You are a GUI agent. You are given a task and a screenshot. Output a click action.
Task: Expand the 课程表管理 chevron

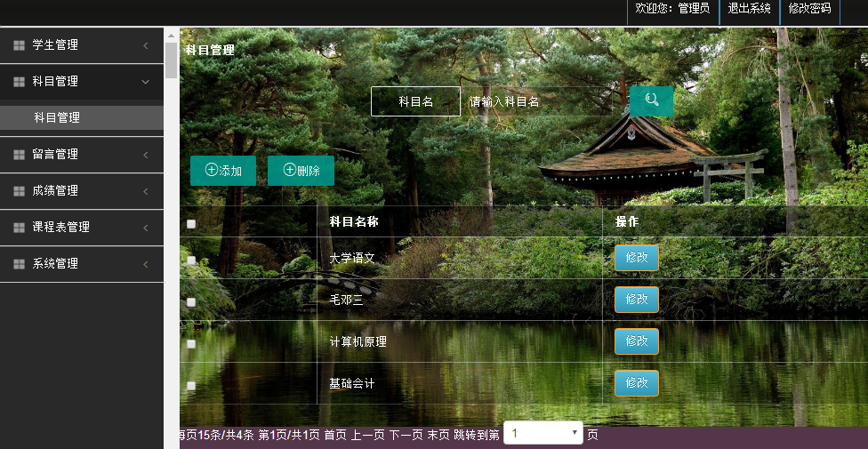pos(146,228)
